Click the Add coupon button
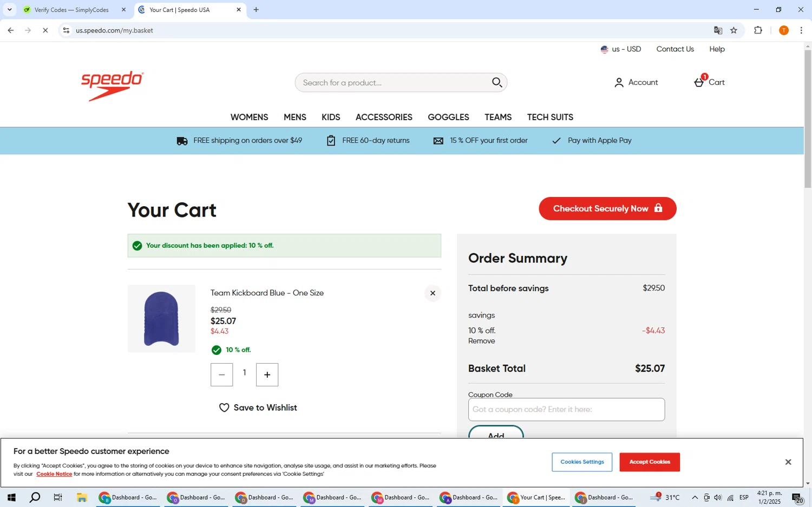 pos(496,432)
